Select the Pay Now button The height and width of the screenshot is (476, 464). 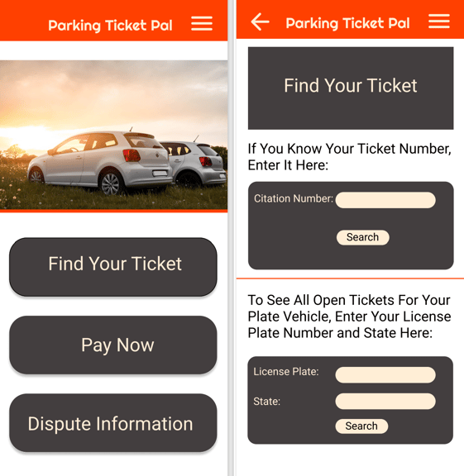pos(113,345)
